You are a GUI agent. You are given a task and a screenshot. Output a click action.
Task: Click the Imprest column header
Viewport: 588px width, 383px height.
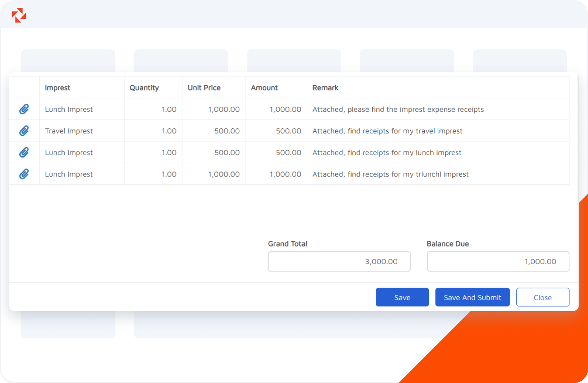58,87
